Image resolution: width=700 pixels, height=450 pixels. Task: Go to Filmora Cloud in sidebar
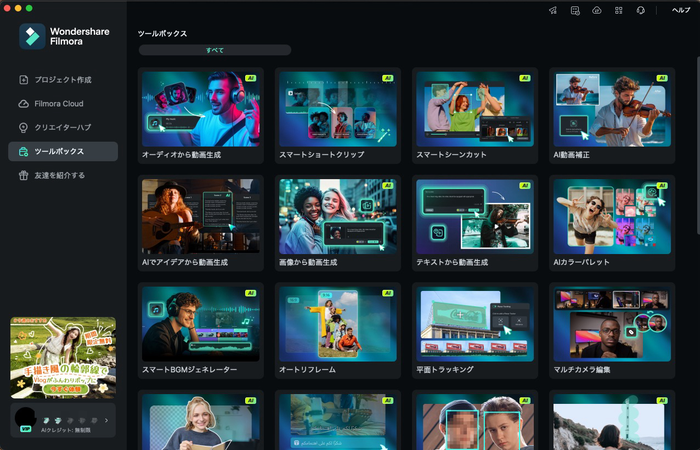(59, 103)
